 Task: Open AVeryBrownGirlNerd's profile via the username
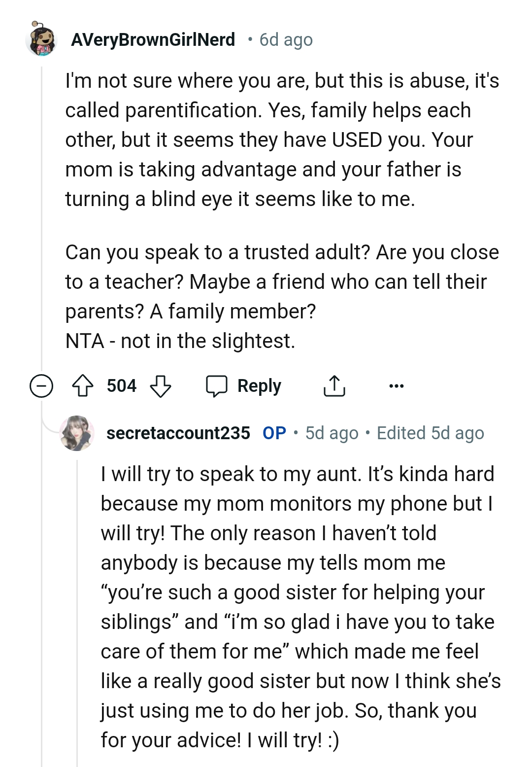(x=154, y=39)
